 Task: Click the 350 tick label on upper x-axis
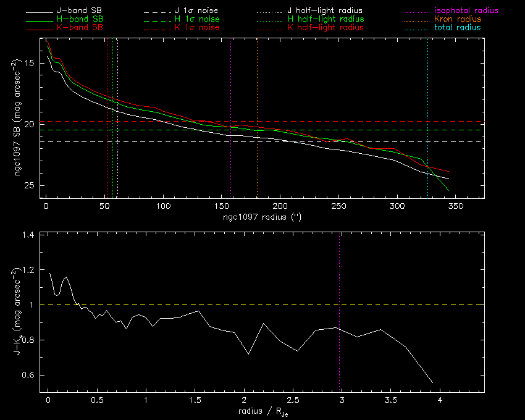pos(456,206)
